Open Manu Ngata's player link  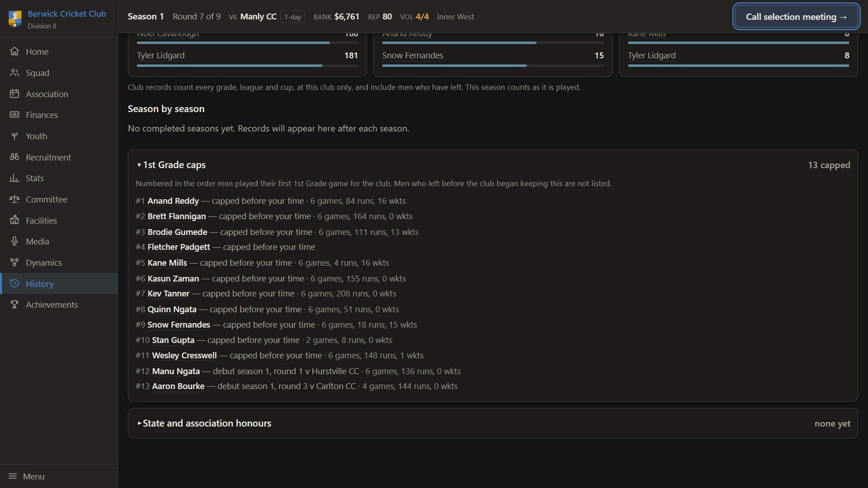point(176,371)
